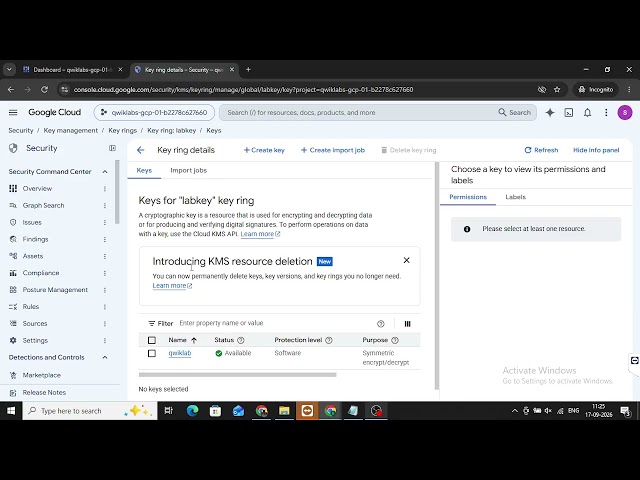The height and width of the screenshot is (480, 640).
Task: Open more options for Compliance item
Action: [x=105, y=273]
